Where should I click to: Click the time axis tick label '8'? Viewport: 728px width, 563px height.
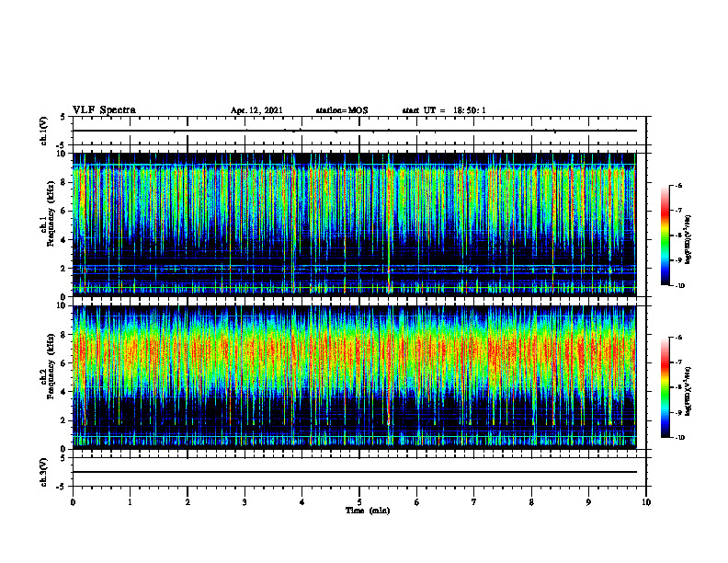pos(531,502)
